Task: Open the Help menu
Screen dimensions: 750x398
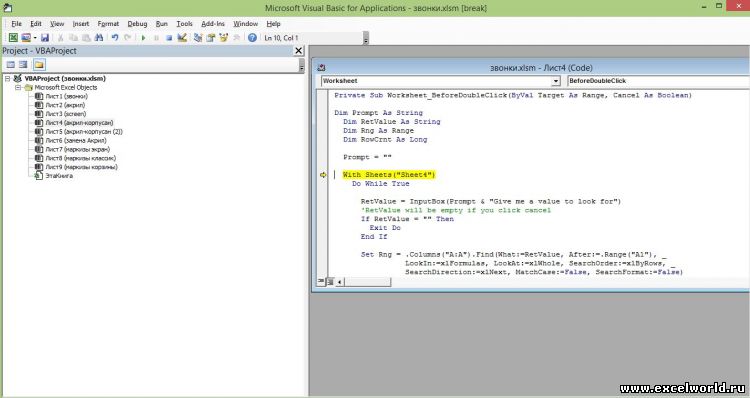Action: pyautogui.click(x=273, y=23)
